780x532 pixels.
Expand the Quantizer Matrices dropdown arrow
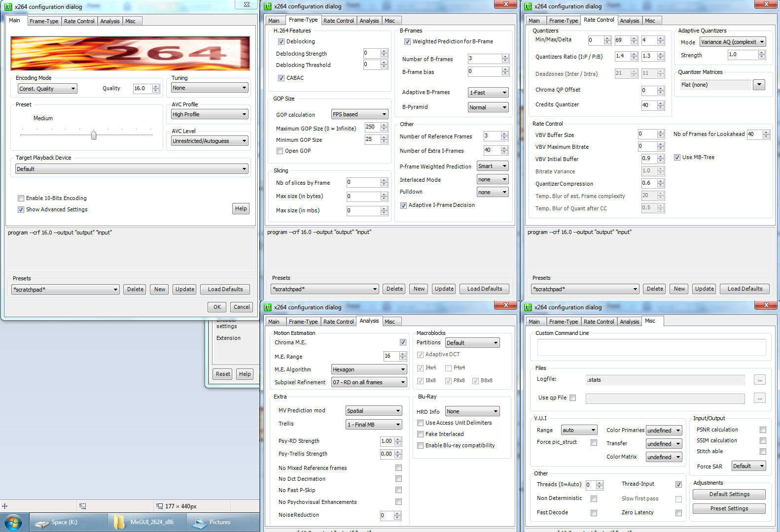point(759,85)
